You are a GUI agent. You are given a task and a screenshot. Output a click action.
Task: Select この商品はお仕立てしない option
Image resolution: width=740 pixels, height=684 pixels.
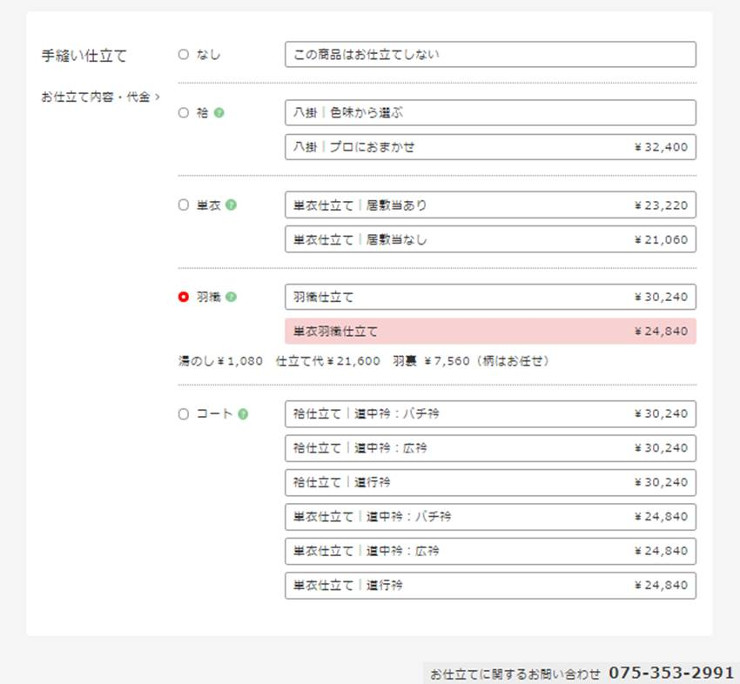490,54
